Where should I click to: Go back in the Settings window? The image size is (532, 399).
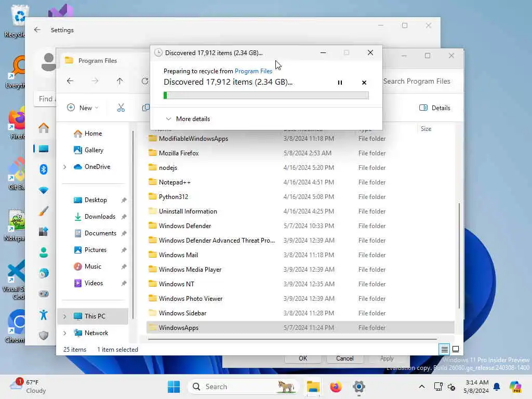tap(37, 30)
